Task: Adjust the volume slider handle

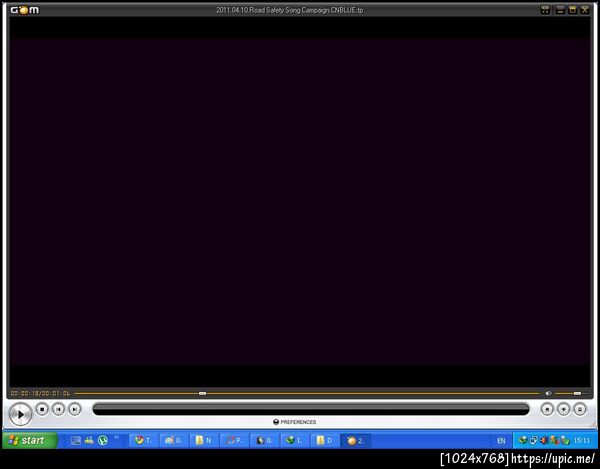Action: 577,393
